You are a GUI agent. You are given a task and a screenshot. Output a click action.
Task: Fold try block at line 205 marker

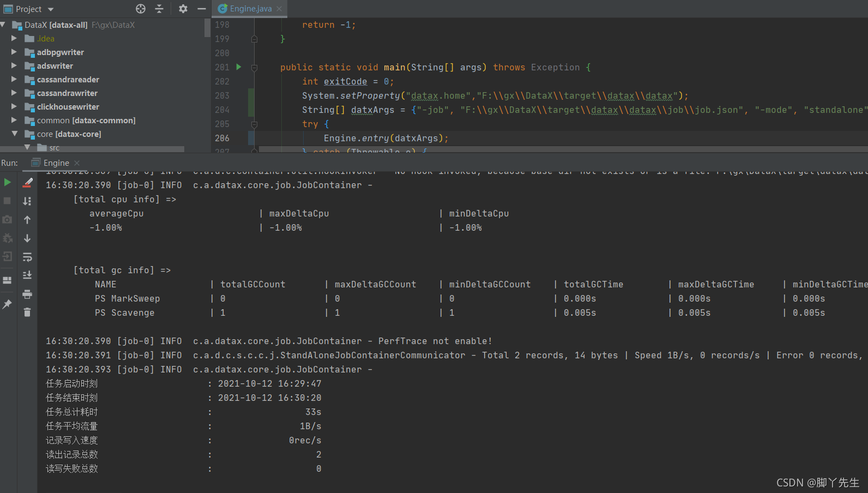(254, 124)
